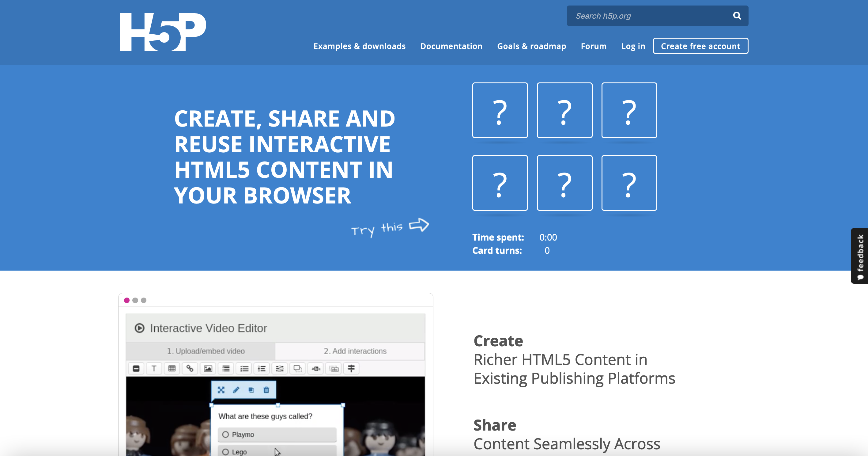The width and height of the screenshot is (868, 456).
Task: Go to Documentation page
Action: [x=451, y=46]
